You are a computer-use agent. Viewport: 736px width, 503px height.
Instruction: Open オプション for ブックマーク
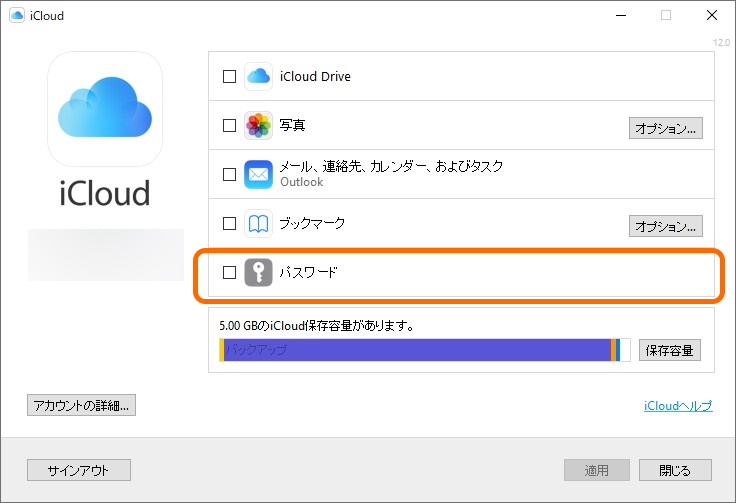point(666,226)
